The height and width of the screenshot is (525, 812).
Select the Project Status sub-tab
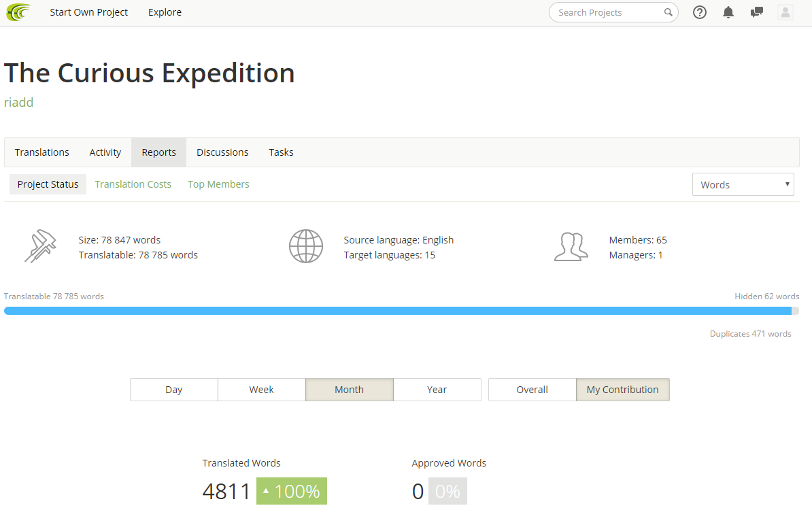tap(48, 184)
